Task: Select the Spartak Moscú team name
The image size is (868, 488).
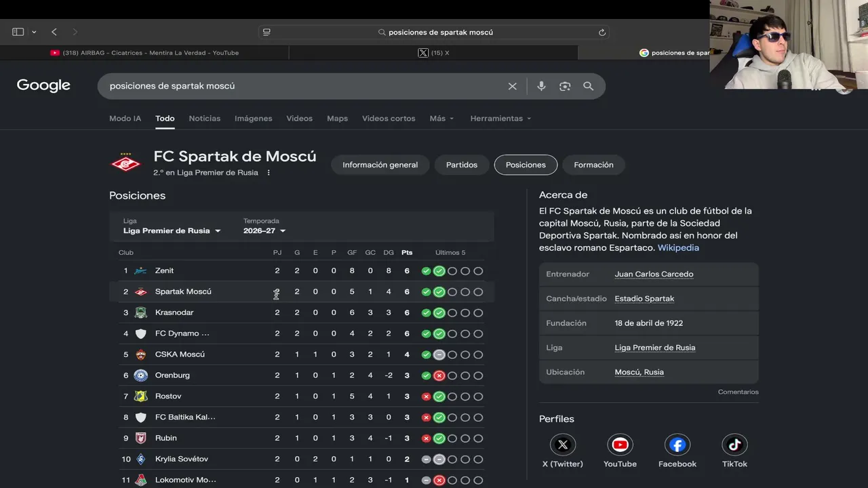Action: tap(183, 292)
